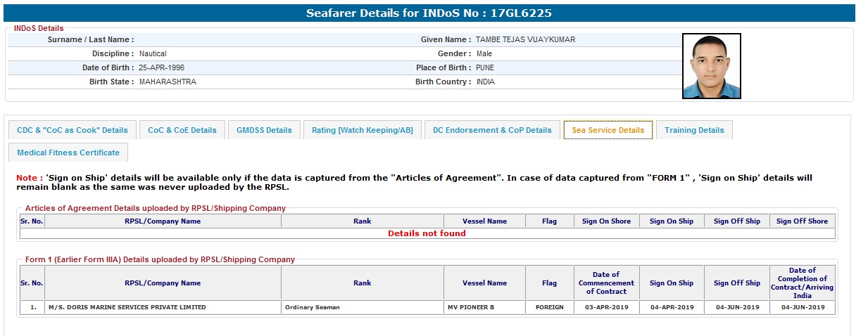Open the CDC & "CoC as Cook" Details tab
The height and width of the screenshot is (336, 868).
(73, 130)
